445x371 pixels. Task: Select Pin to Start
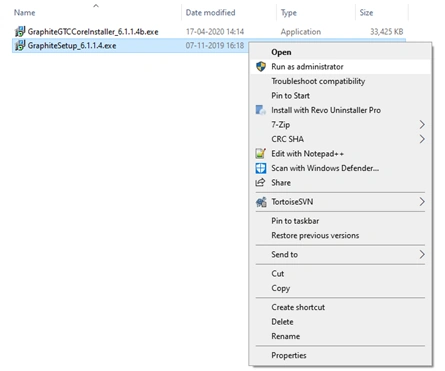tap(340, 96)
